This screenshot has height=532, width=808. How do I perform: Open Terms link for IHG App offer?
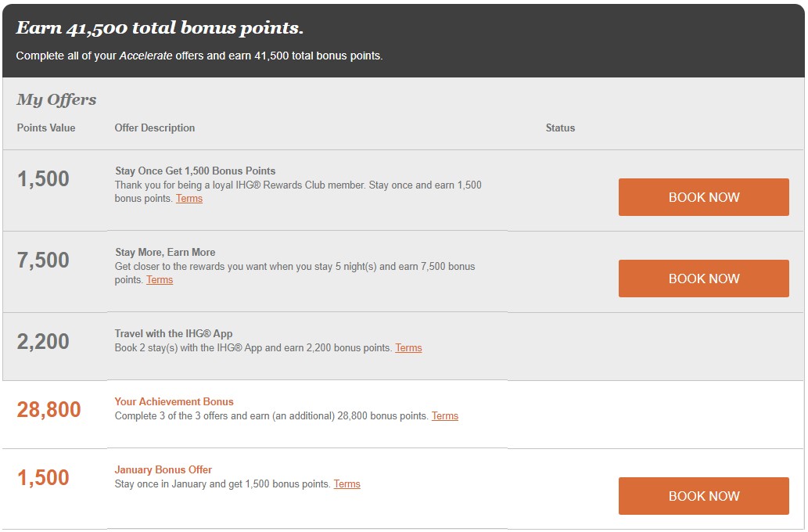click(x=408, y=348)
